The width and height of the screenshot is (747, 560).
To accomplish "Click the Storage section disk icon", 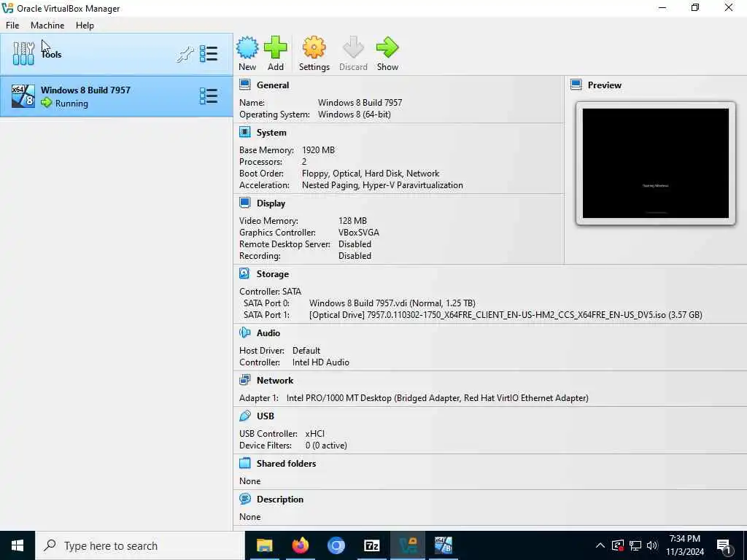I will tap(245, 273).
